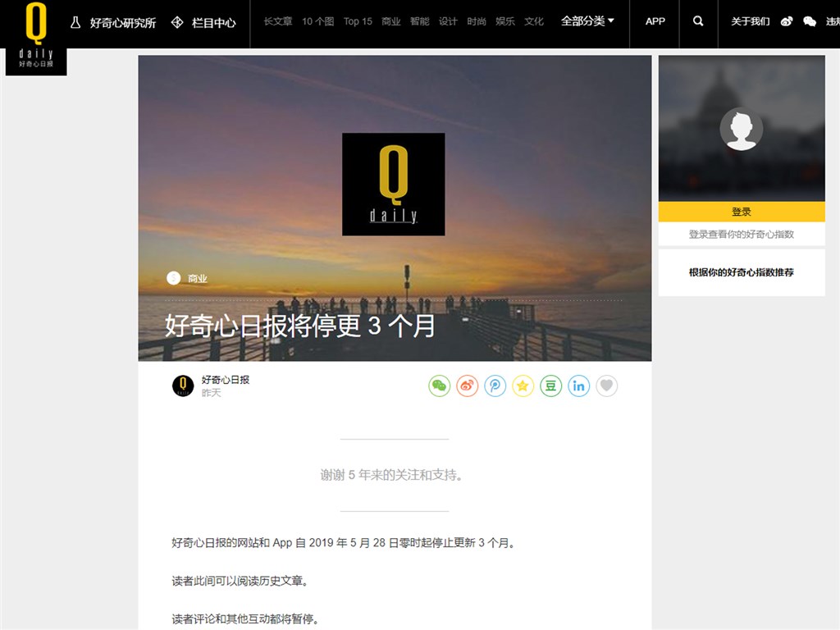
Task: Open 智能 category
Action: [419, 21]
